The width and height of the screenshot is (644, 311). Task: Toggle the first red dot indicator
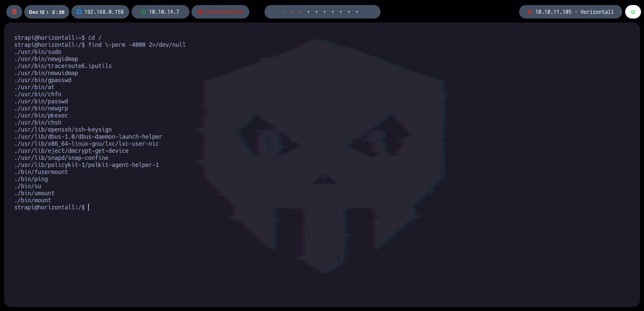292,12
